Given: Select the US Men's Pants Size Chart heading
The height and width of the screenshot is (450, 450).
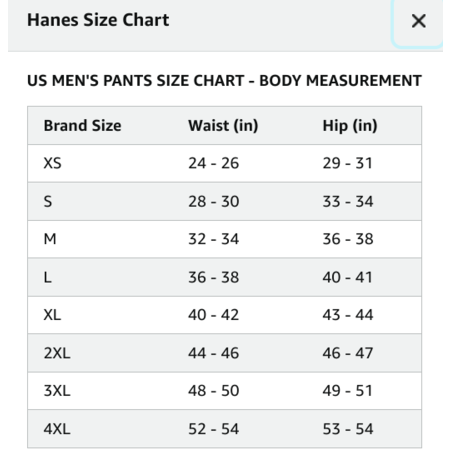Looking at the screenshot, I should point(224,81).
